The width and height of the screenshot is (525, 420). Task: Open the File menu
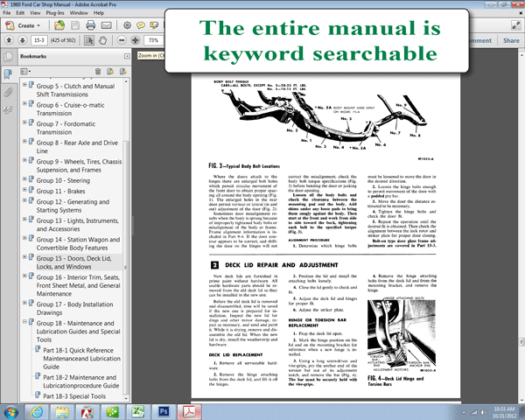tap(7, 13)
